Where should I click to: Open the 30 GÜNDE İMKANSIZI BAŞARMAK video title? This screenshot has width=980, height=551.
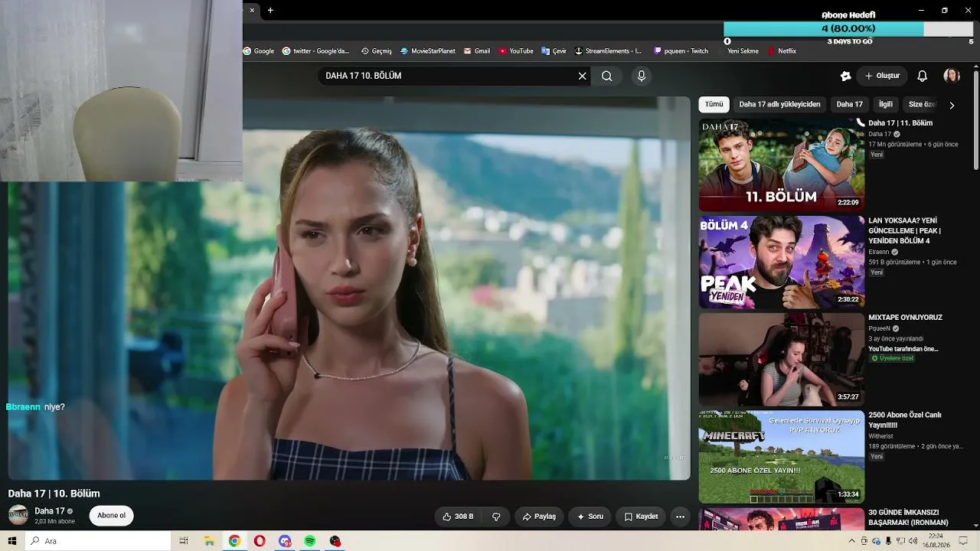click(x=908, y=517)
